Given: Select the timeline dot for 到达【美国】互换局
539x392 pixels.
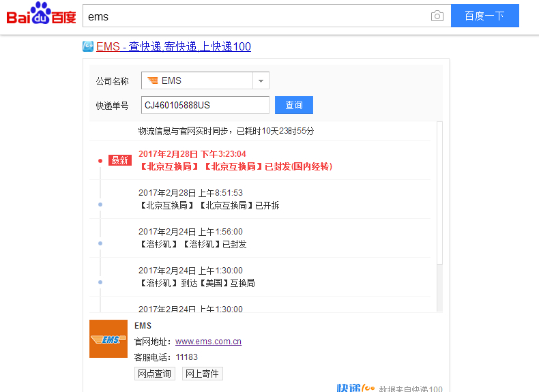Looking at the screenshot, I should pos(100,282).
